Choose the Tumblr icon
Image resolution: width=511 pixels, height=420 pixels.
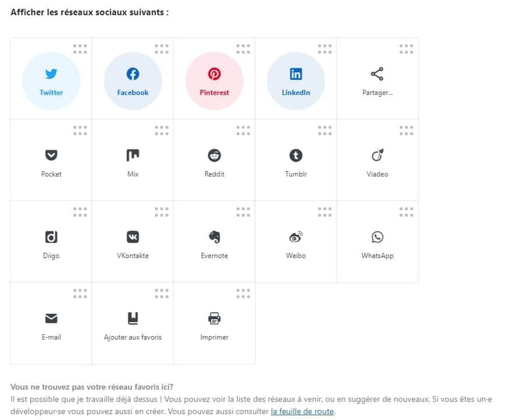296,155
